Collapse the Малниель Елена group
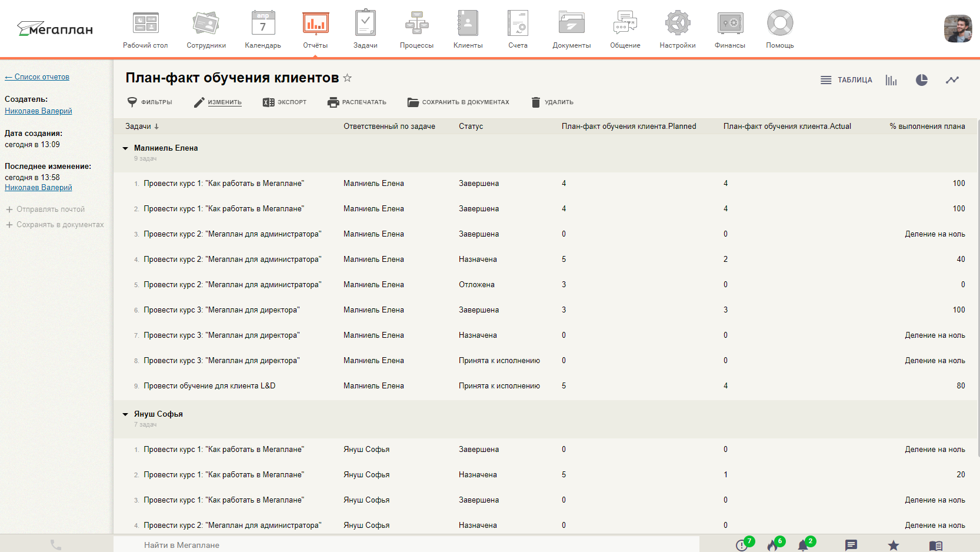The height and width of the screenshot is (552, 980). click(125, 148)
